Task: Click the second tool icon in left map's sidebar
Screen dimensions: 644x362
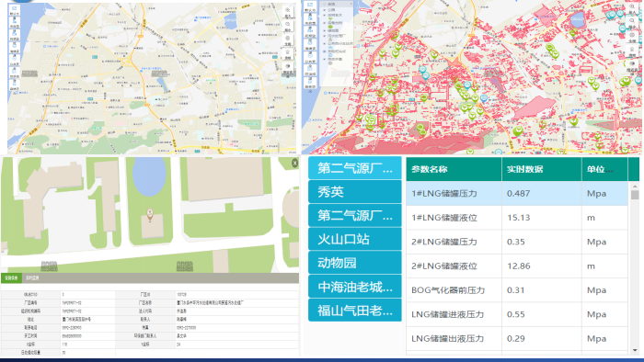Action: pyautogui.click(x=15, y=20)
